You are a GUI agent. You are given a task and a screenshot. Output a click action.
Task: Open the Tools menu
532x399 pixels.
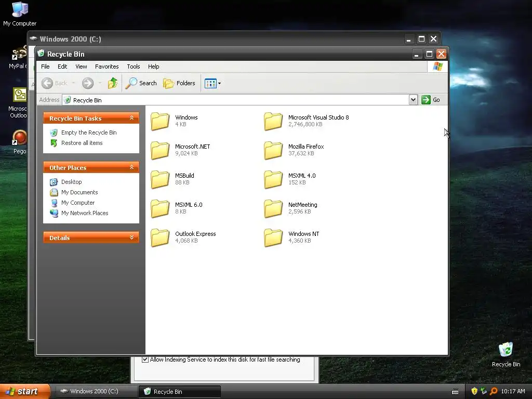tap(134, 66)
